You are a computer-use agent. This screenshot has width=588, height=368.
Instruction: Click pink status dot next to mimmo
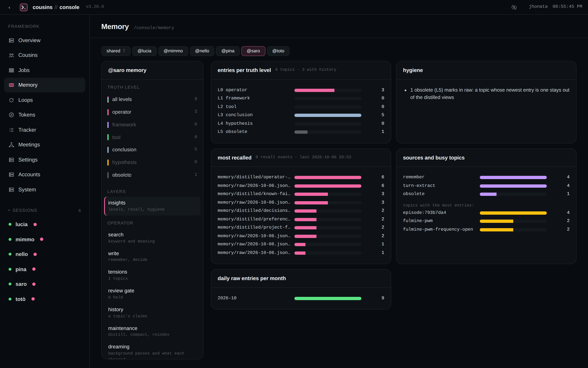tap(42, 239)
